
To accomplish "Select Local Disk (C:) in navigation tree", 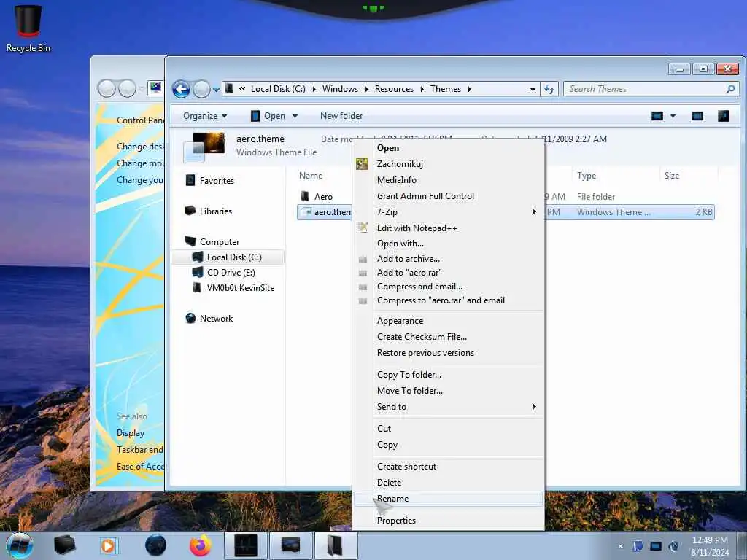I will [228, 257].
